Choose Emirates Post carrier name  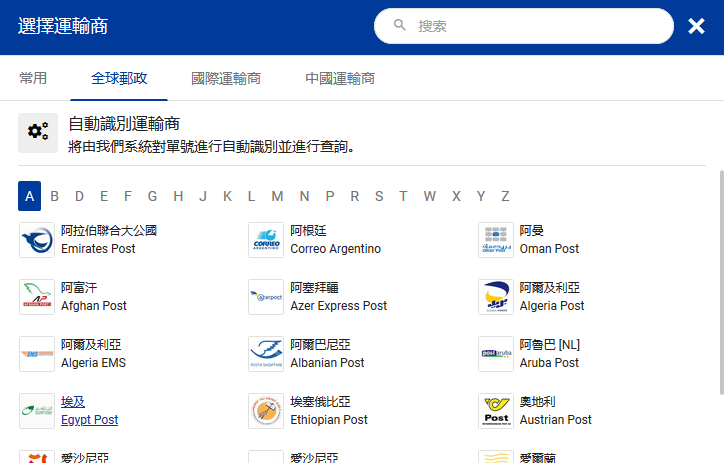point(98,249)
